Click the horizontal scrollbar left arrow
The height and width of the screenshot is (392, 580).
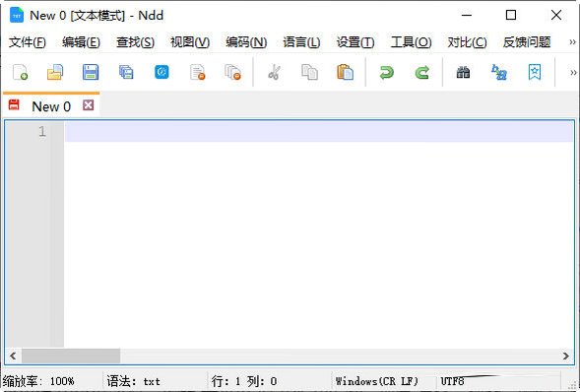13,356
